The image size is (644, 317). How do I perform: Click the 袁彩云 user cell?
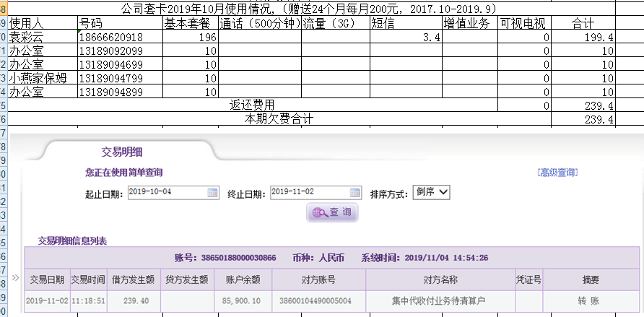tap(42, 37)
